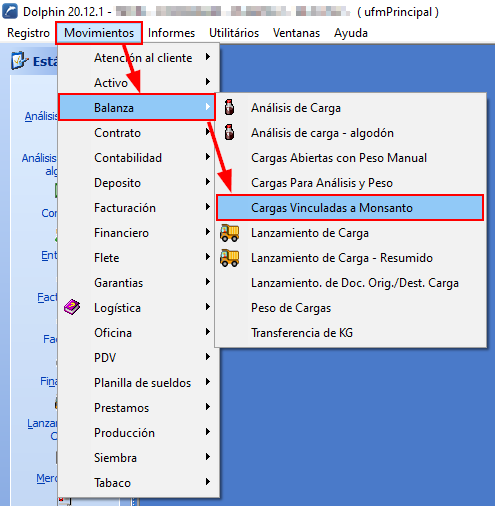495x506 pixels.
Task: Click the Lanzamiento de Carga truck icon
Action: click(230, 233)
